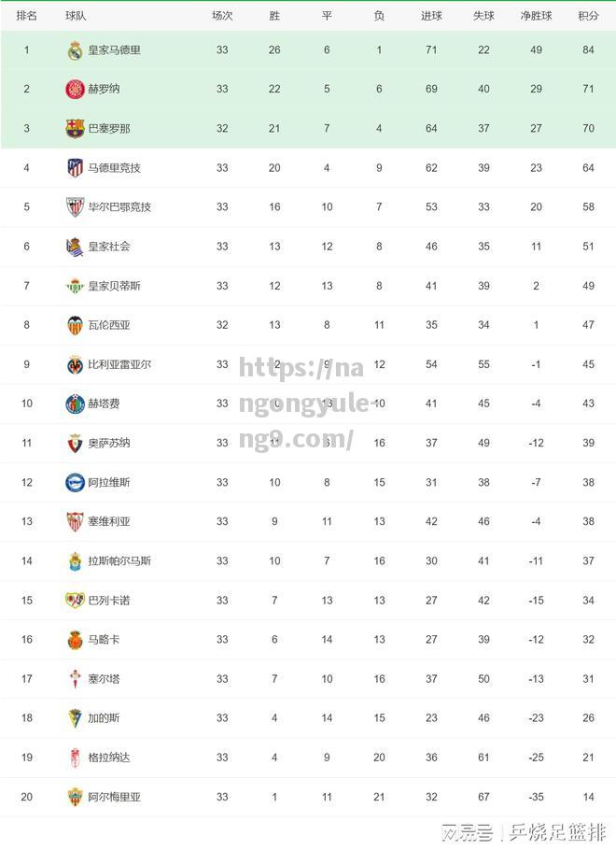
Task: Click the 进球 column header
Action: (x=431, y=16)
